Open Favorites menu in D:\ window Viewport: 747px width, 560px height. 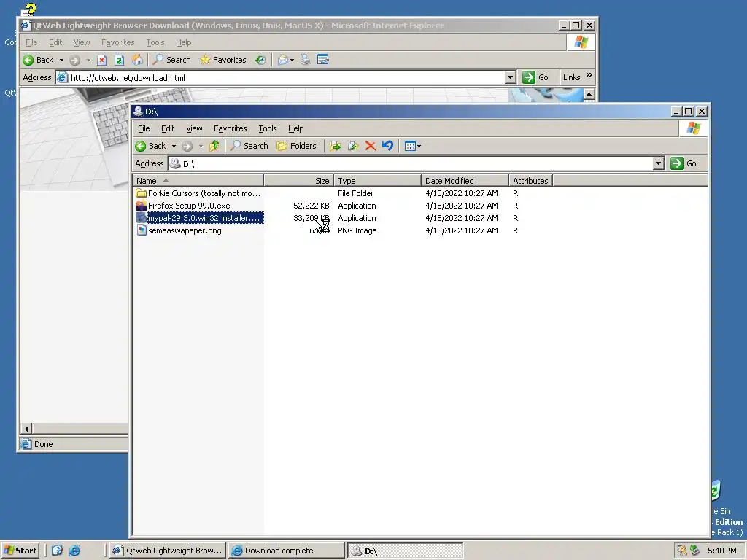coord(230,128)
